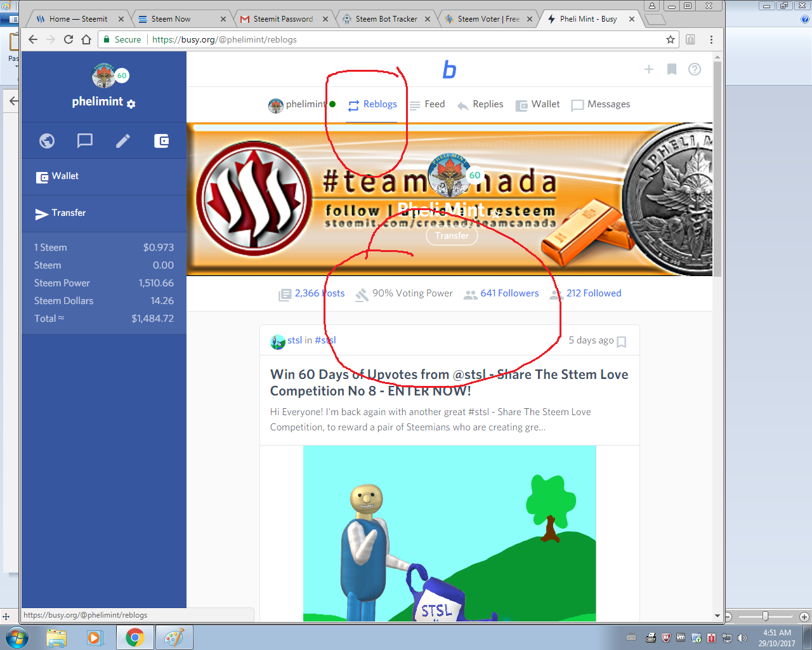The width and height of the screenshot is (812, 650).
Task: Click the page's vertical scrollbar thumb
Action: [717, 169]
